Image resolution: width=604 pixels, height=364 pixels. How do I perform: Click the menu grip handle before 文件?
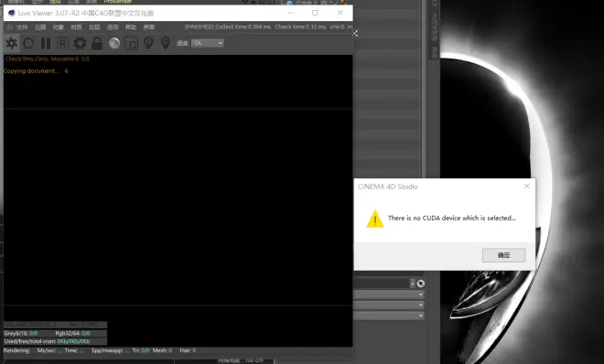9,27
